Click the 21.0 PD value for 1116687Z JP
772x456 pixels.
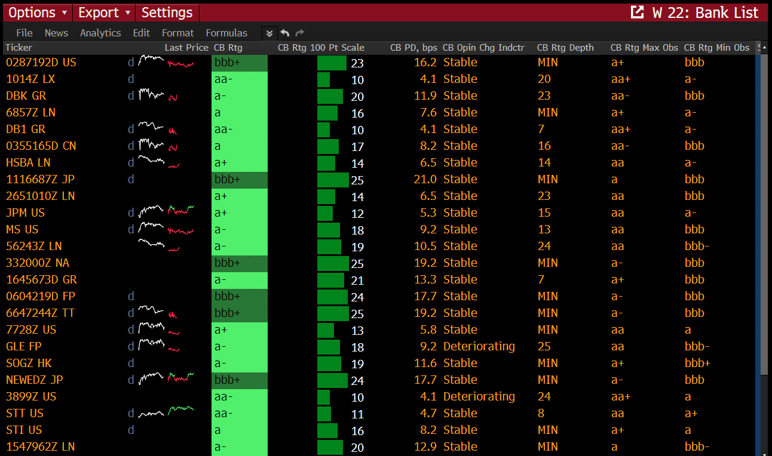point(425,179)
